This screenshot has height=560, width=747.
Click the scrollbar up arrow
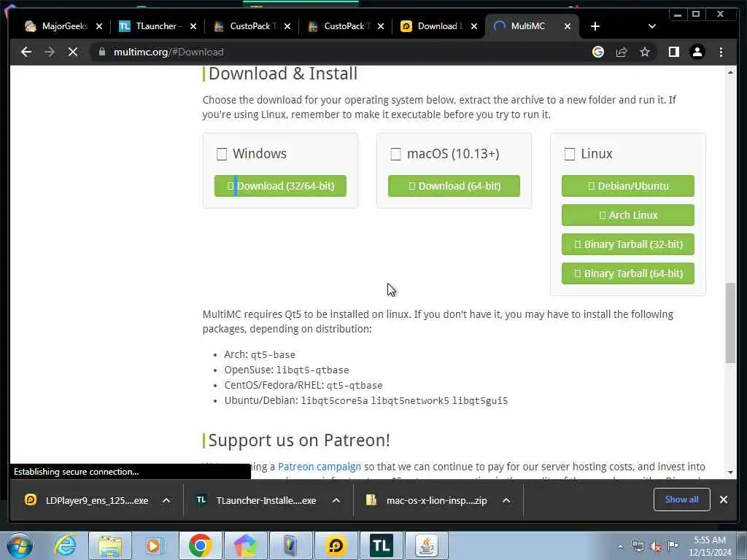coord(730,72)
